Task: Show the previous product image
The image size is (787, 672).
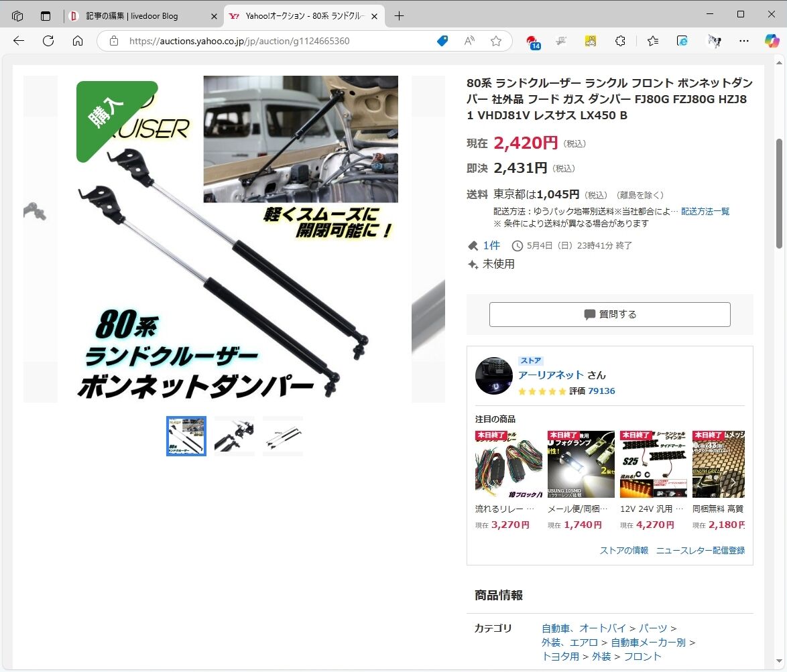Action: click(40, 239)
